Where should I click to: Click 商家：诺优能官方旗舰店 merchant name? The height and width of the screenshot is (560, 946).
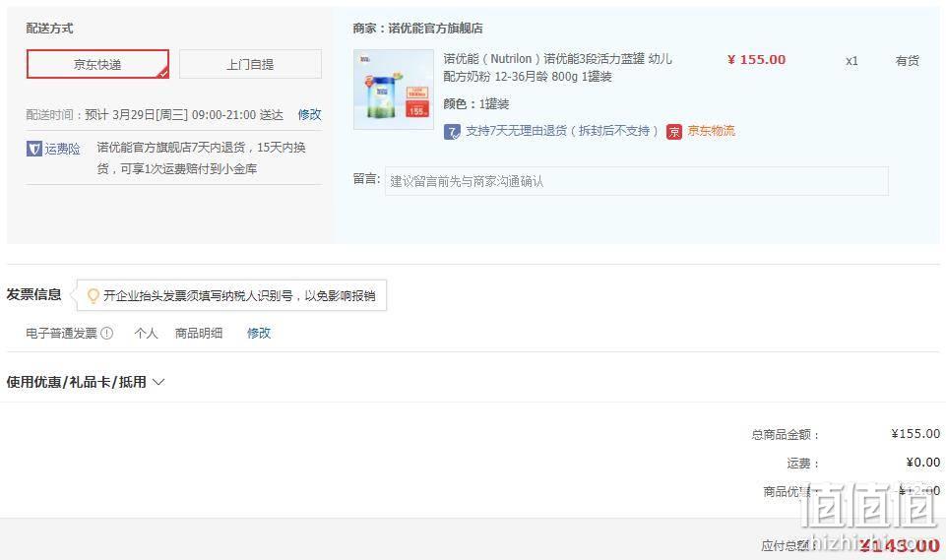click(417, 29)
